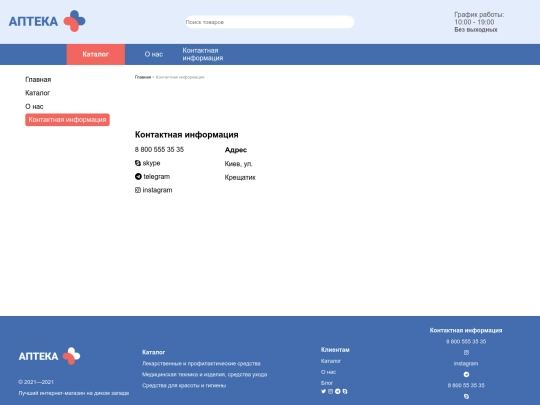The height and width of the screenshot is (405, 540).
Task: Click Блог in the footer
Action: pyautogui.click(x=327, y=383)
